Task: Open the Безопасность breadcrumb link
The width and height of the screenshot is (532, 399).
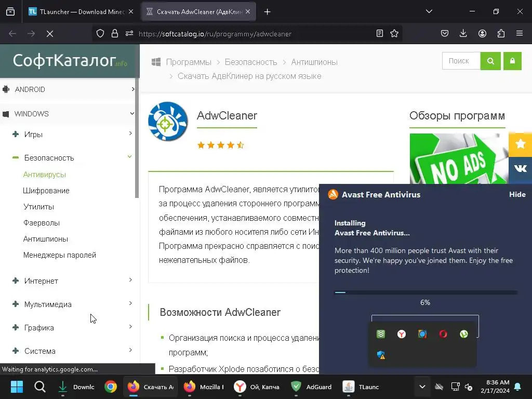Action: (251, 62)
